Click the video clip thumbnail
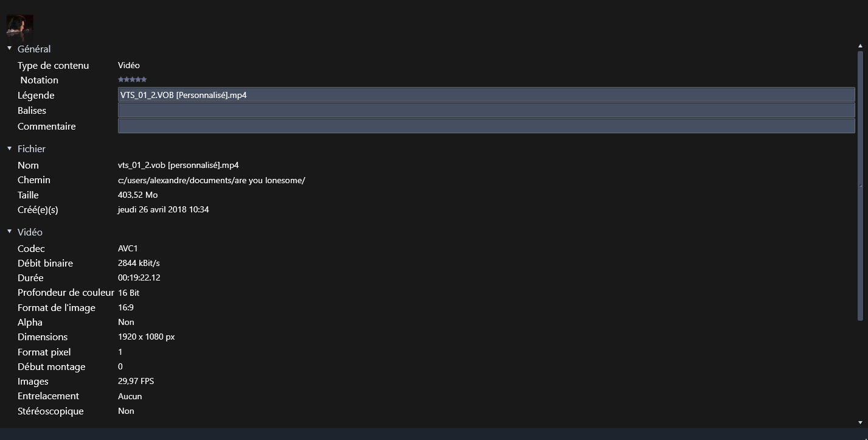The image size is (868, 440). [x=19, y=27]
